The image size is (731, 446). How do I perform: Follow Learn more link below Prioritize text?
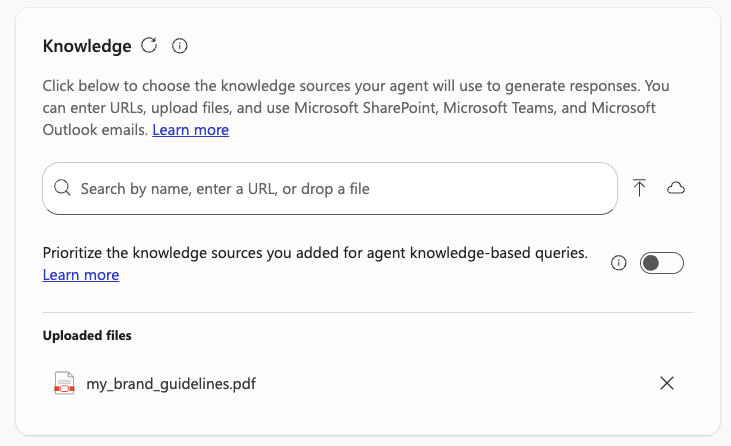click(x=81, y=275)
